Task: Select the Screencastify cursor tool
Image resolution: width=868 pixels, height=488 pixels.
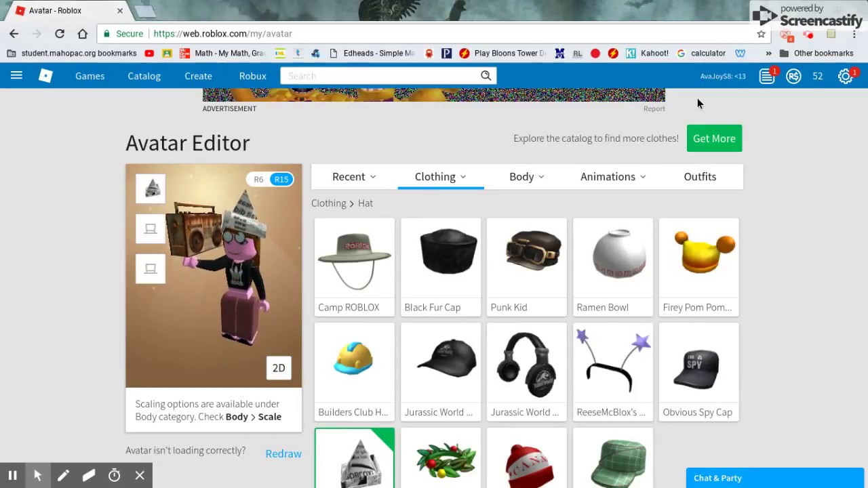Action: (x=37, y=476)
